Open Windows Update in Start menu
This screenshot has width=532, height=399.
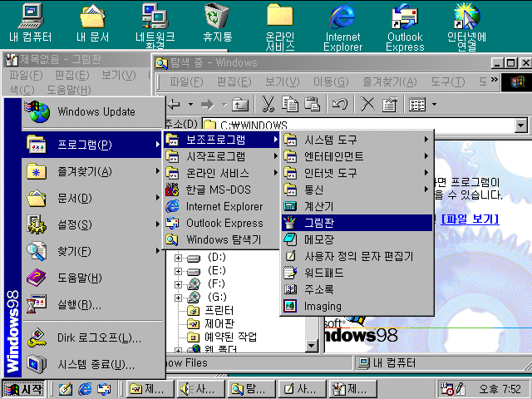click(92, 112)
